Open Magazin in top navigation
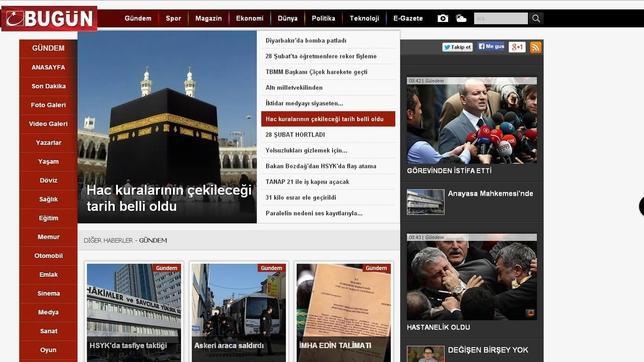The image size is (644, 362). [x=208, y=18]
